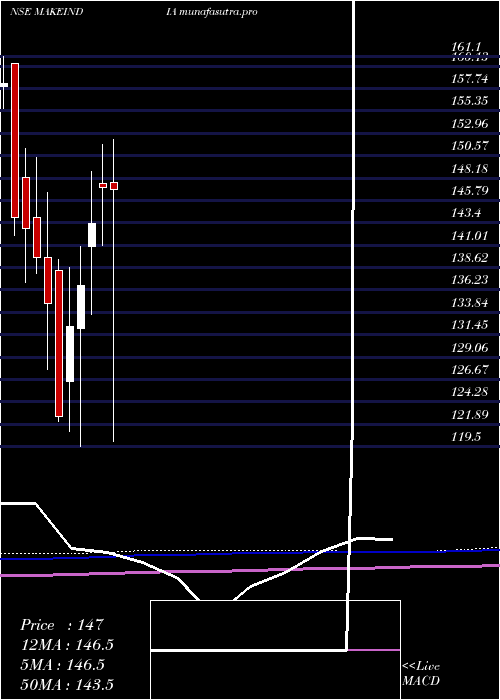The image size is (500, 700).
Task: Click the 136.23 price axis label
Action: pos(469,280)
